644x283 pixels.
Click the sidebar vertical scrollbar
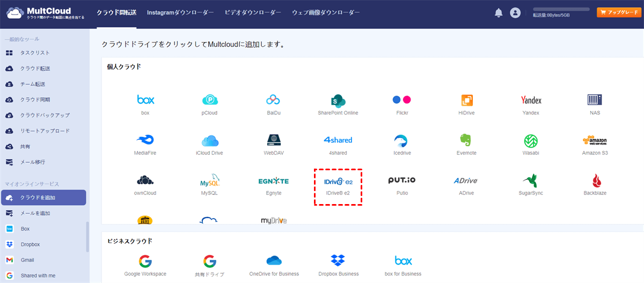point(88,236)
